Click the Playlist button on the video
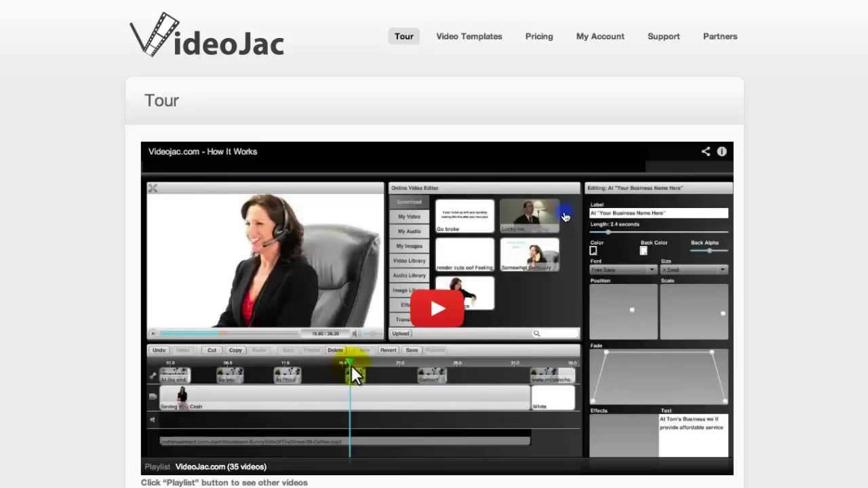 pos(157,467)
